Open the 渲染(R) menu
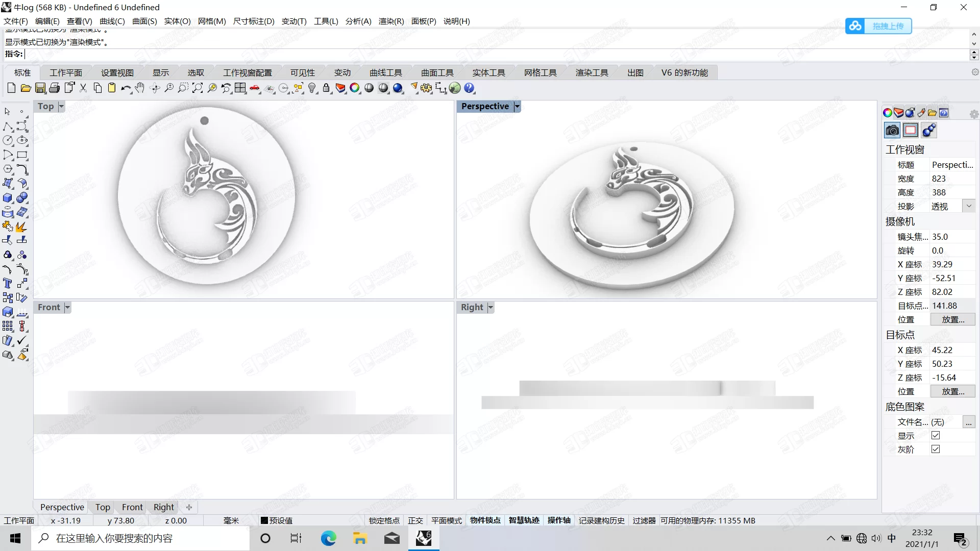The width and height of the screenshot is (980, 551). point(391,21)
